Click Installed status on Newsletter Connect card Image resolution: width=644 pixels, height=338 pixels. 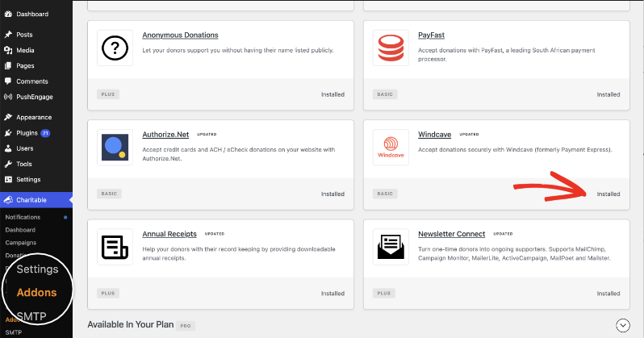[x=608, y=294]
